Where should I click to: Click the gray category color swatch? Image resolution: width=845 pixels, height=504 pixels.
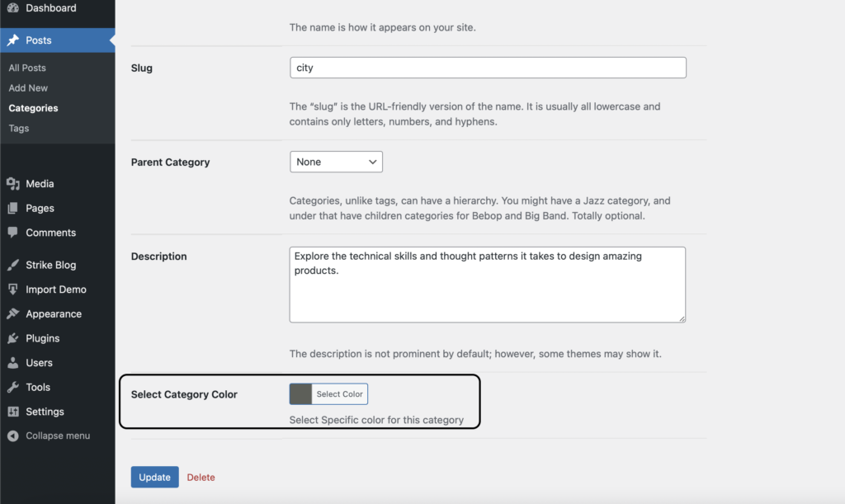pos(301,394)
